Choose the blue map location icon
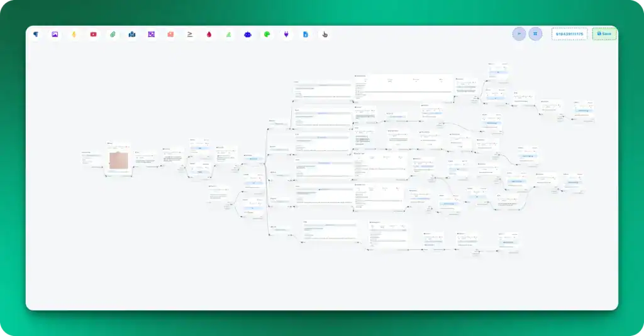 click(x=132, y=35)
